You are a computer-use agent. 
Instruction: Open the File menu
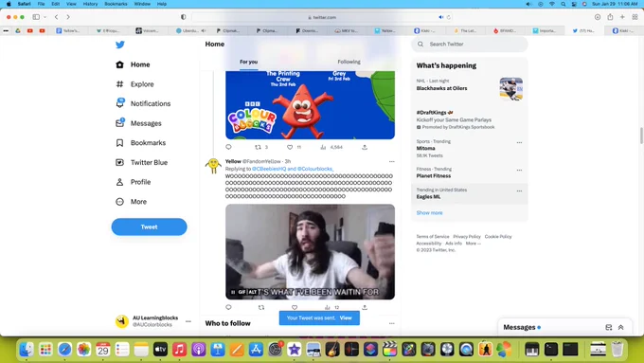tap(41, 4)
